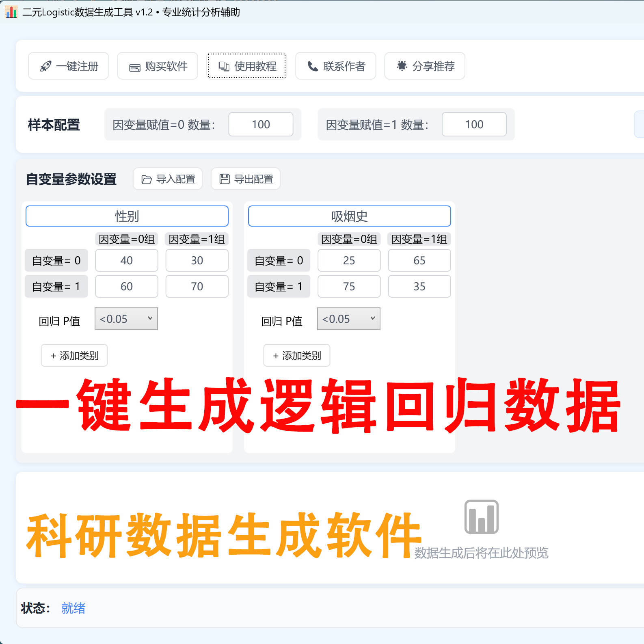Image resolution: width=644 pixels, height=644 pixels.
Task: Click the floppy disk icon on 导出配置
Action: 225,179
